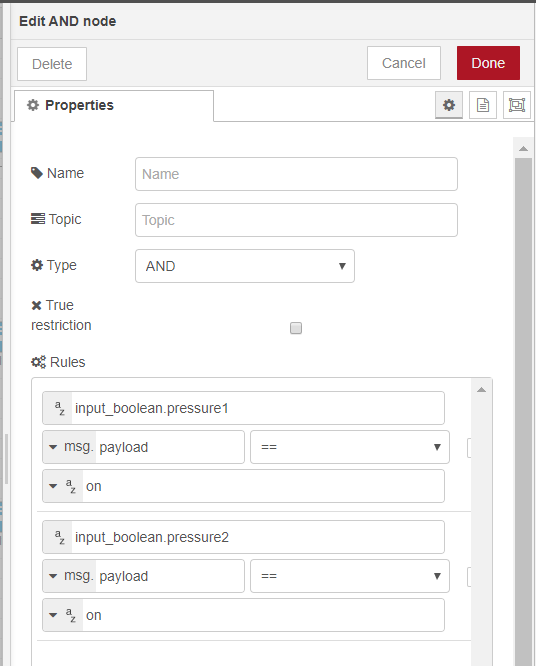Click the rules list scroll up arrow

coord(481,389)
